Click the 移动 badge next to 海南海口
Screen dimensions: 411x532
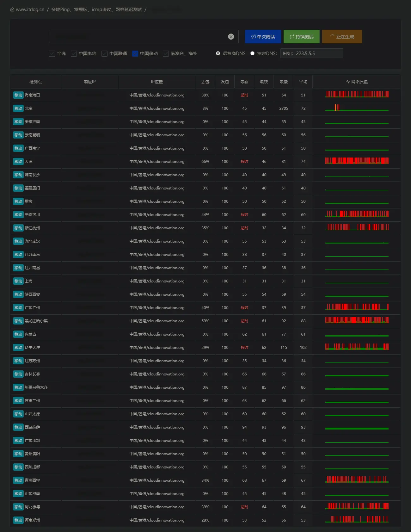[18, 95]
